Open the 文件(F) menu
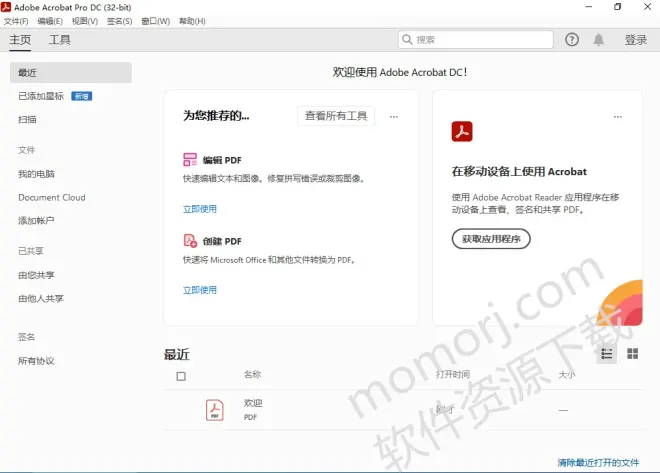The width and height of the screenshot is (660, 473). tap(16, 21)
